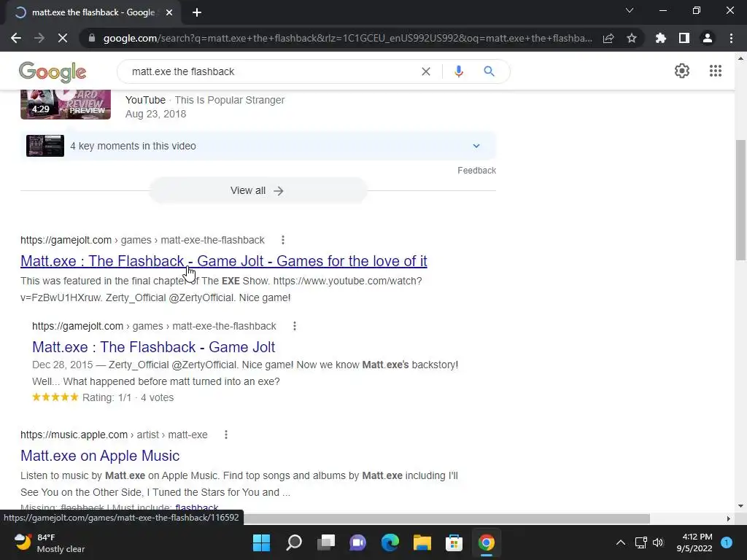
Task: Open the key moments preview thumbnail
Action: click(x=45, y=146)
